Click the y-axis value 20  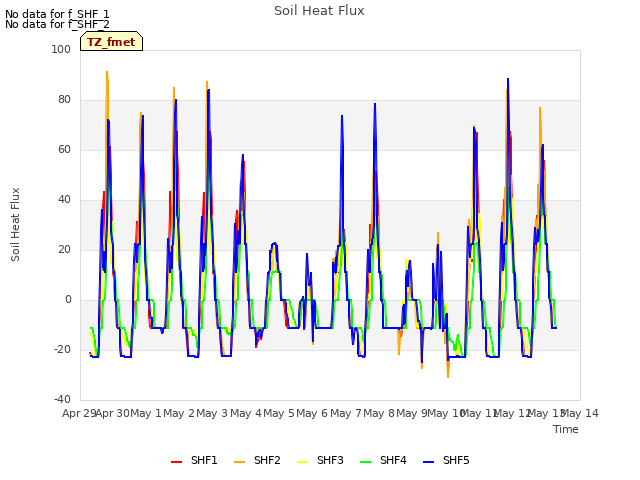click(x=64, y=249)
